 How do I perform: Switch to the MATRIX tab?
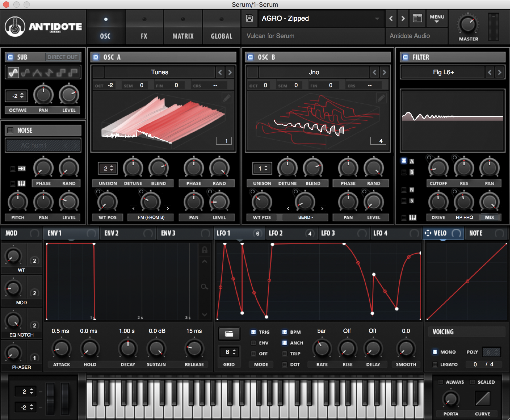(183, 36)
